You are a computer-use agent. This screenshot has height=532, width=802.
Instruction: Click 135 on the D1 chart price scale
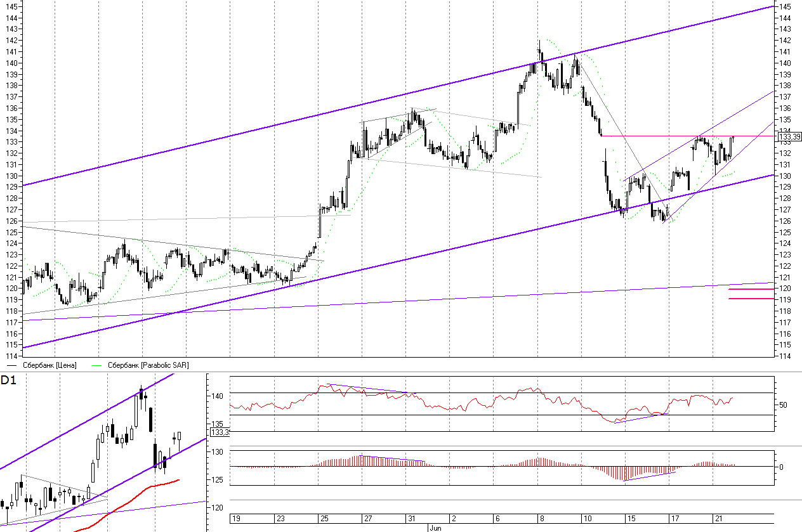[x=217, y=424]
